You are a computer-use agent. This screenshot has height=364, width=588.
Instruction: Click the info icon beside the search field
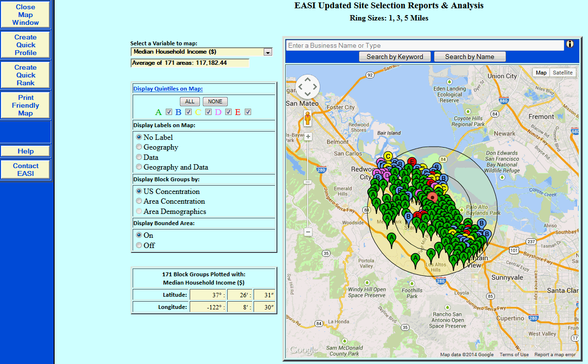[x=570, y=44]
